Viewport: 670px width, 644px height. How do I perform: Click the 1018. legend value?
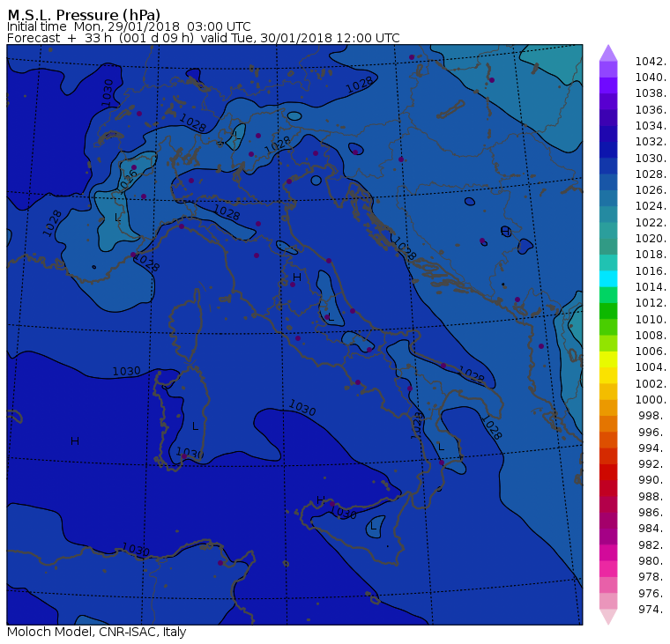pyautogui.click(x=651, y=255)
